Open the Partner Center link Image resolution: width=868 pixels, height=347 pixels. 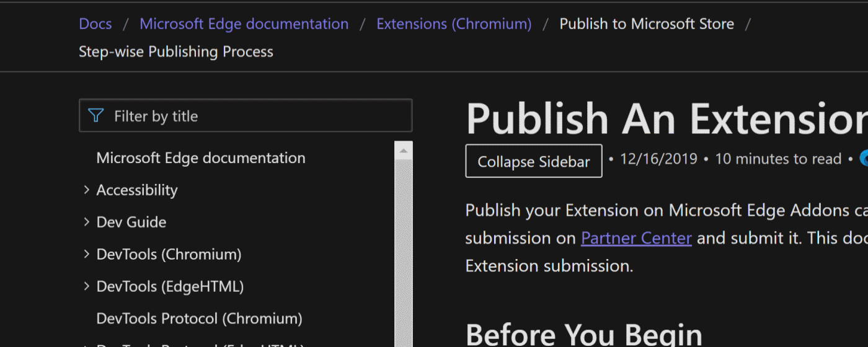(636, 238)
